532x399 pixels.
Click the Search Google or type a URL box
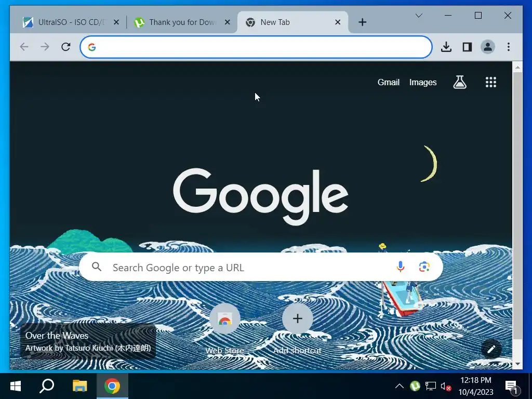pyautogui.click(x=261, y=267)
